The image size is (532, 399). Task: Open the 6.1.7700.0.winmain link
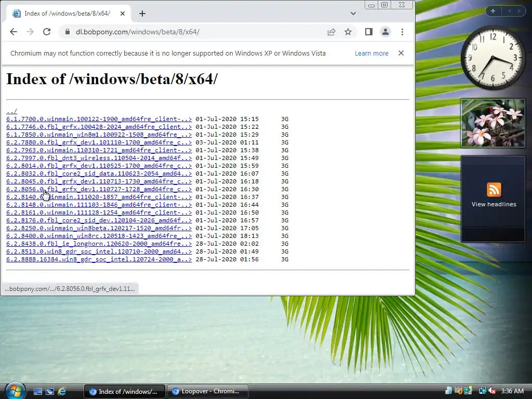pyautogui.click(x=99, y=119)
